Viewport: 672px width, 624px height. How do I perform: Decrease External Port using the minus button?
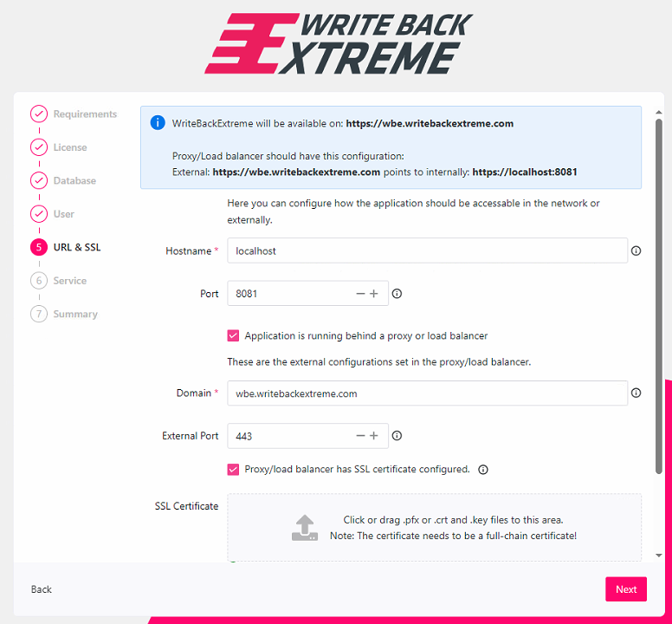click(x=360, y=436)
